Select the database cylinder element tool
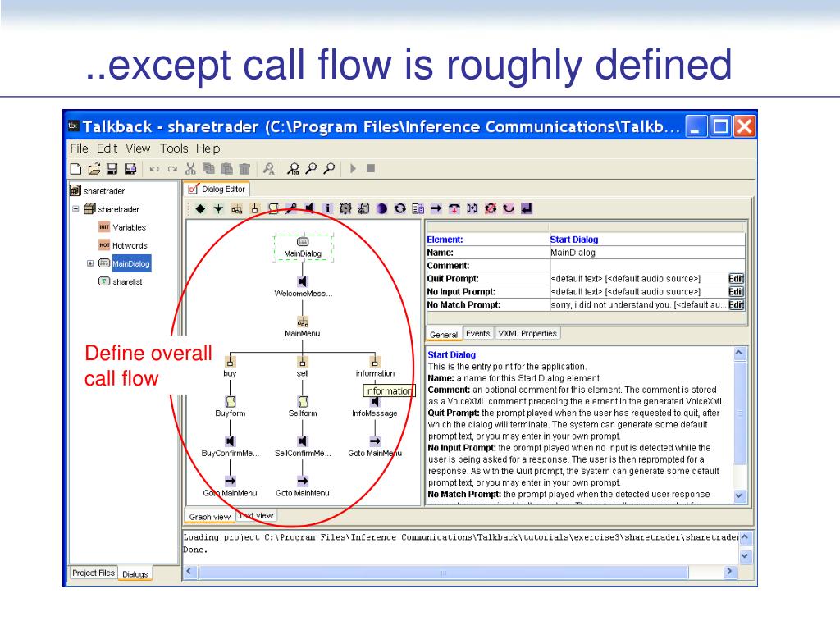This screenshot has width=840, height=630. click(x=363, y=208)
